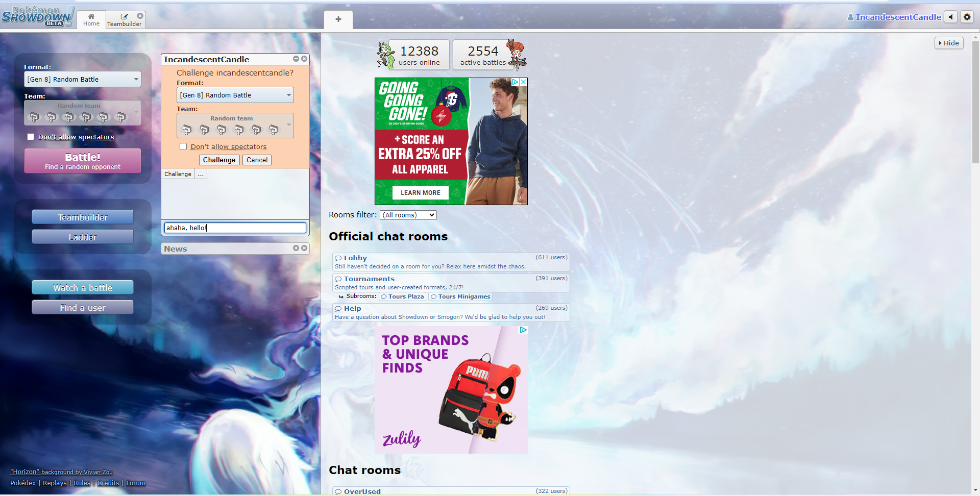Screen dimensions: 980x496
Task: Open the Zulily ad image
Action: (x=451, y=390)
